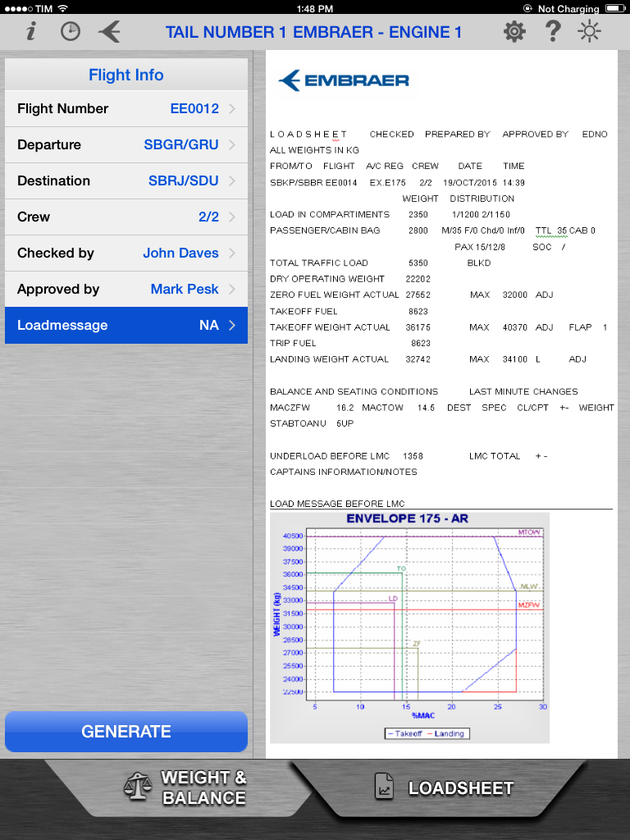Tap the MTOW label in chart

[529, 532]
